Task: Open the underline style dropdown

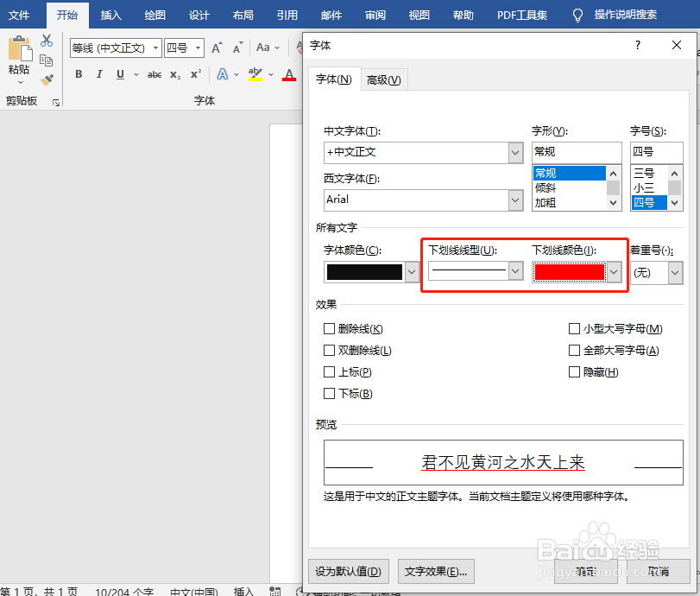Action: tap(515, 270)
